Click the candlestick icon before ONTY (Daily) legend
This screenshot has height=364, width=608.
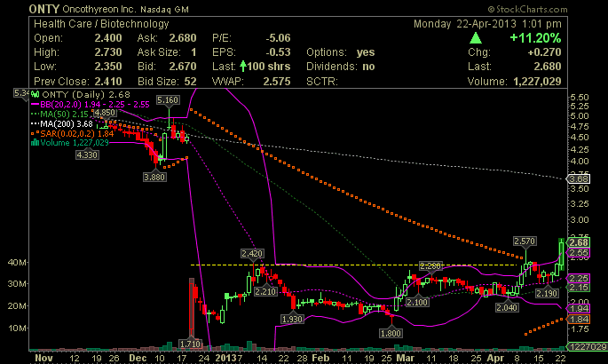(x=36, y=94)
